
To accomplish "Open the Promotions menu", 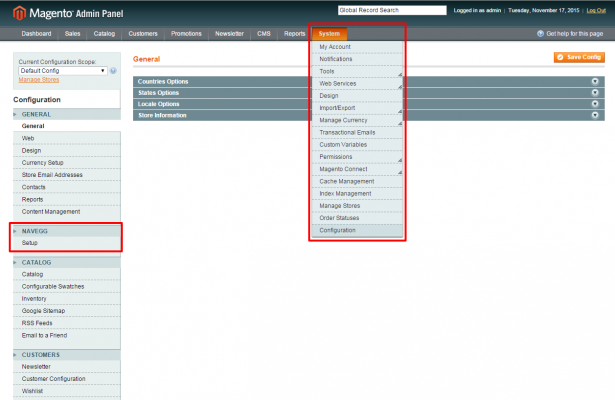I will click(186, 34).
